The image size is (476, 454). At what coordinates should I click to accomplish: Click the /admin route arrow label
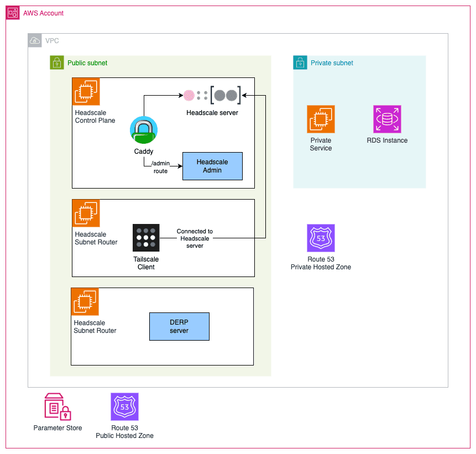[160, 167]
